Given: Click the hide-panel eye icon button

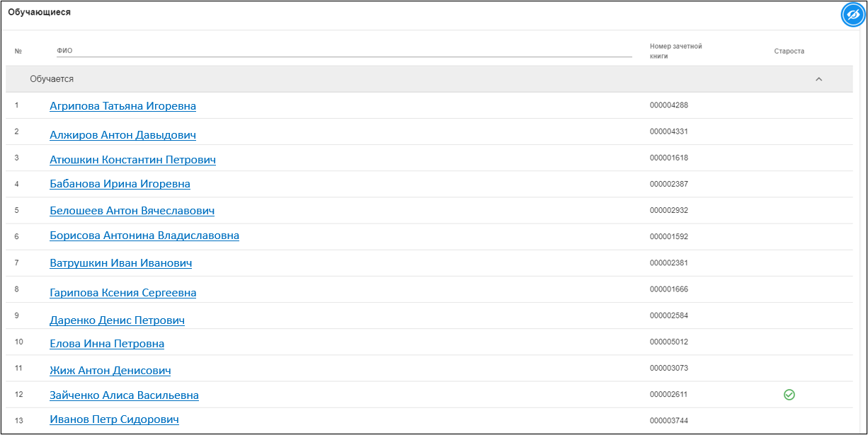Looking at the screenshot, I should pos(853,15).
